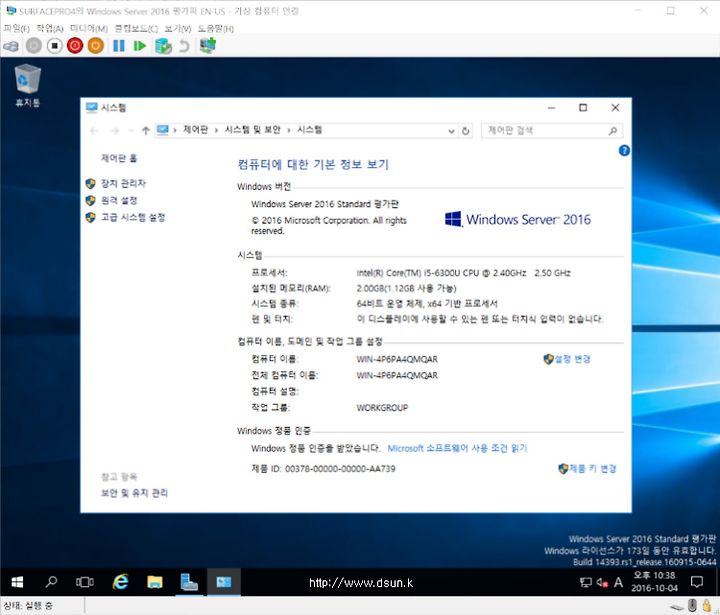Click the computer name WIN-4P6PA4QMQAR value
This screenshot has width=720, height=615.
[x=397, y=359]
